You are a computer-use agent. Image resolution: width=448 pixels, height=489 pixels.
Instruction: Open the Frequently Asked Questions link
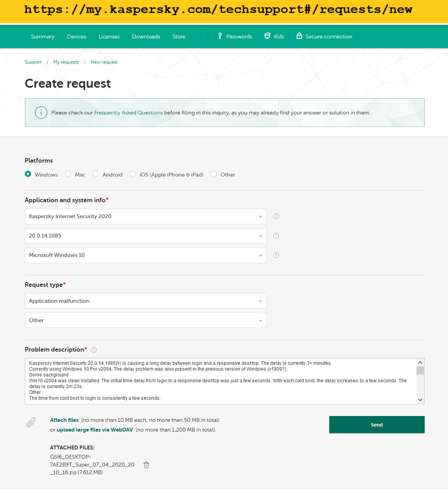128,113
